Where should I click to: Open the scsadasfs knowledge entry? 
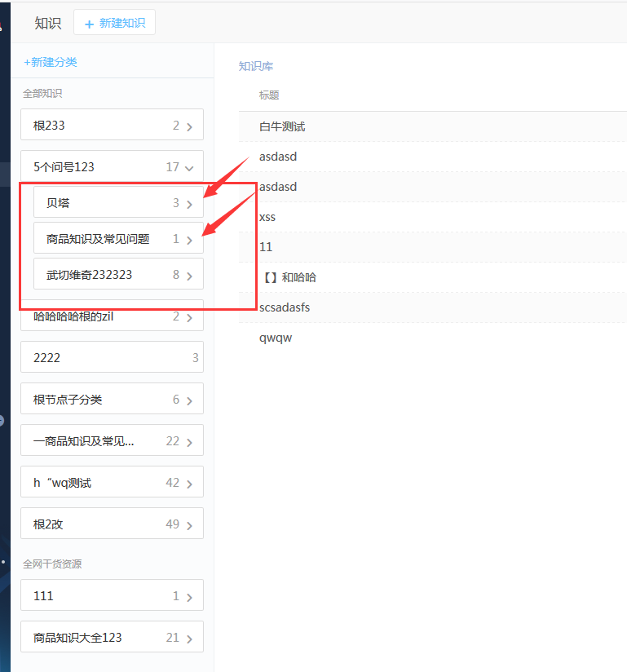285,307
